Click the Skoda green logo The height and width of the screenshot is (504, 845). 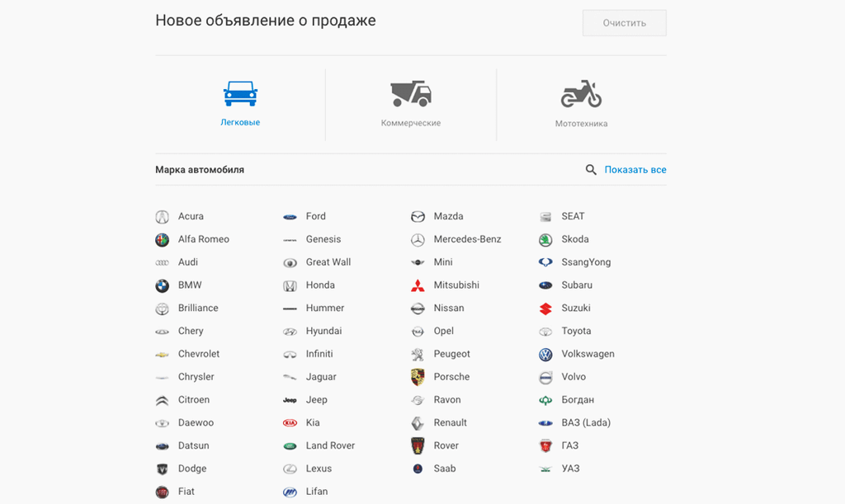(x=545, y=239)
